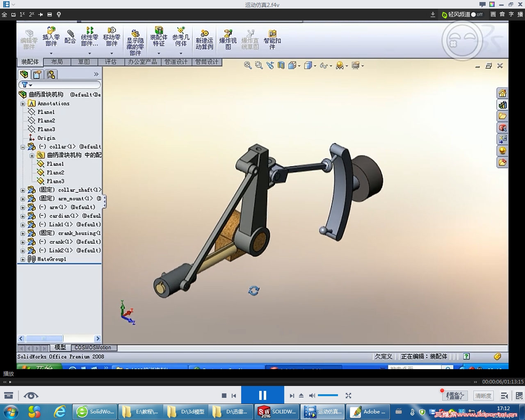Click the 参考几何体 reference geometry tool

(x=181, y=37)
